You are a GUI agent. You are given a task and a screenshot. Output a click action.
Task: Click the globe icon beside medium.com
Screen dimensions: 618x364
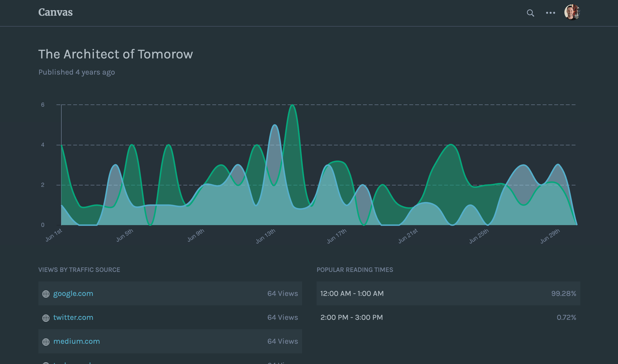[x=46, y=342]
